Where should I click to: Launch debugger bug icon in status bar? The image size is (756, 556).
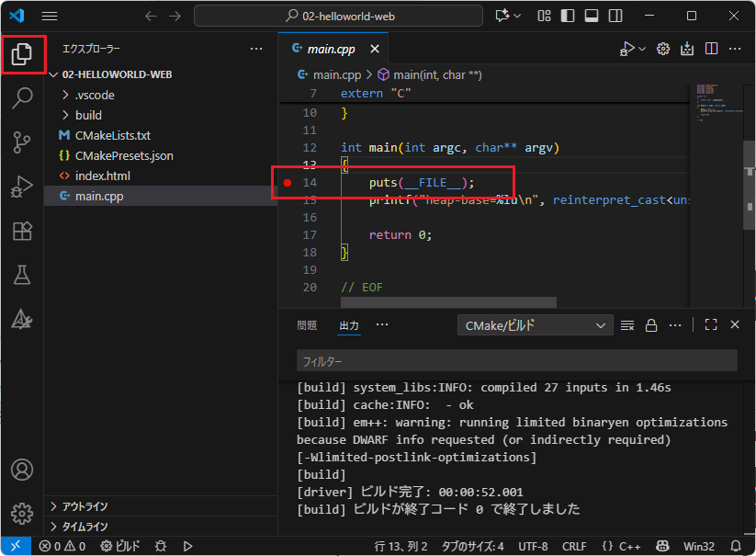click(161, 546)
